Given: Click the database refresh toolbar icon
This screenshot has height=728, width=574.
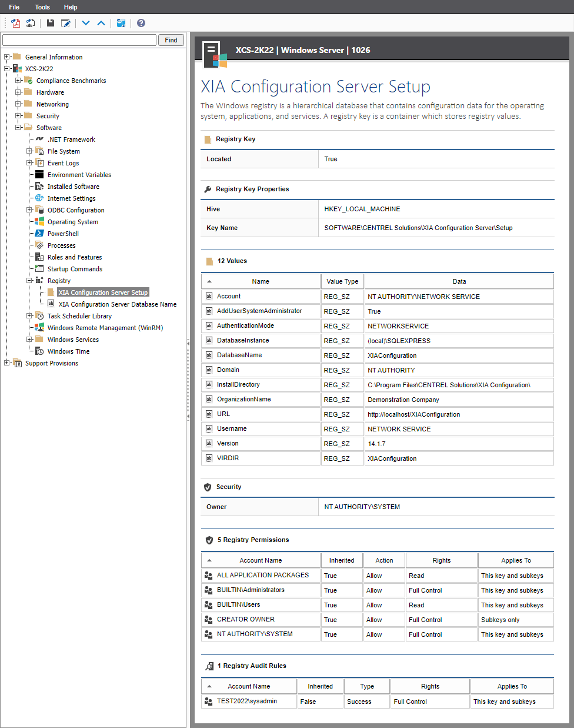Looking at the screenshot, I should pos(121,23).
